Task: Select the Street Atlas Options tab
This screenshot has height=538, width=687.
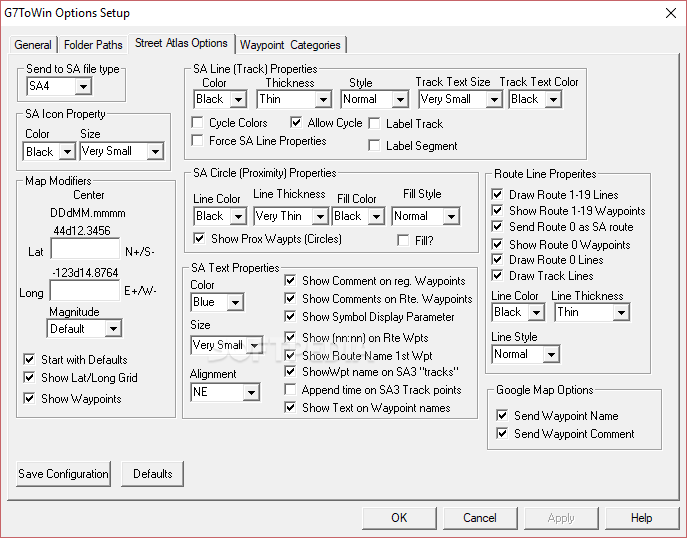Action: pyautogui.click(x=181, y=43)
